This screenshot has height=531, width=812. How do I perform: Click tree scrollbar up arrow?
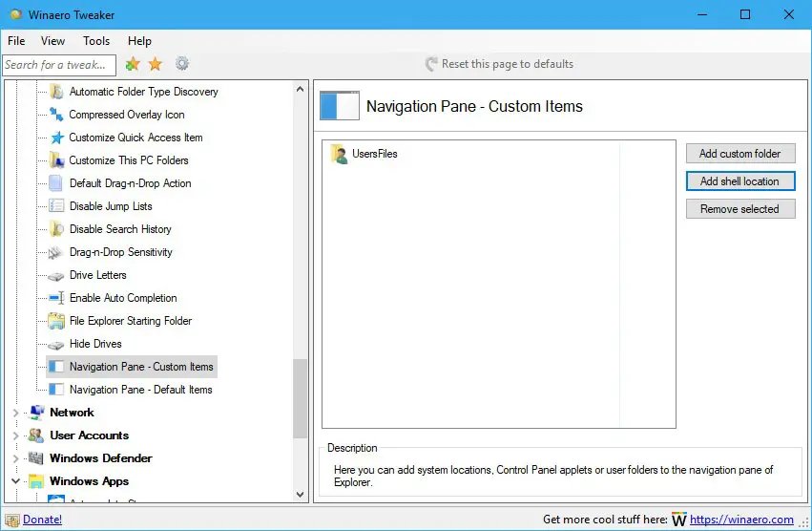300,89
